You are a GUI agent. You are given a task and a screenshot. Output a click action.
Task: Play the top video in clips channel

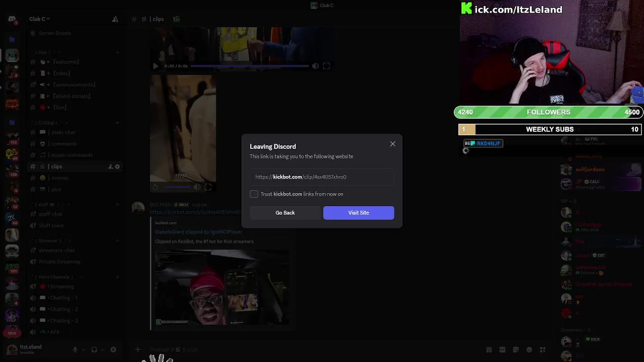(155, 66)
